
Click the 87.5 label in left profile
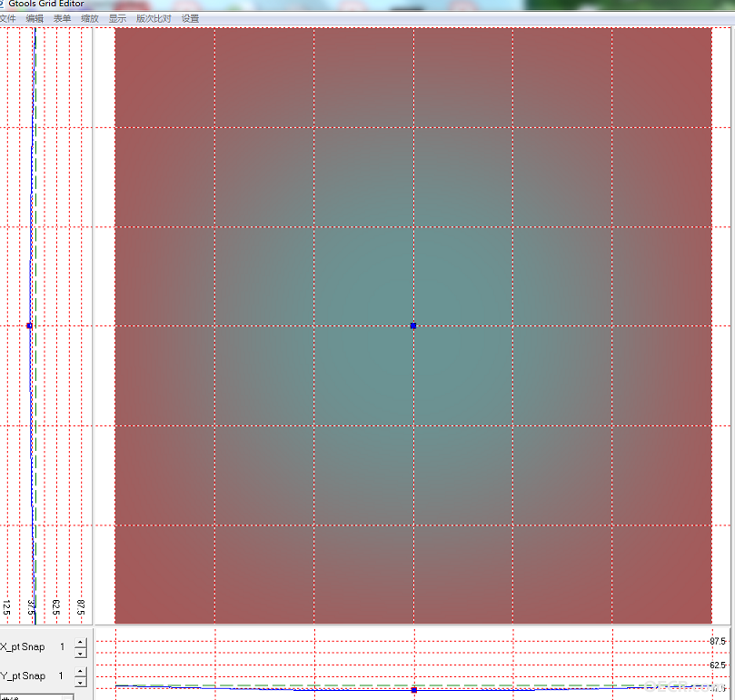[x=81, y=607]
